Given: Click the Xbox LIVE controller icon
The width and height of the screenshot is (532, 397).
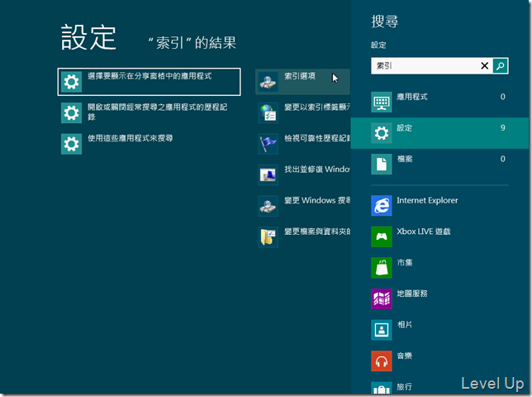Looking at the screenshot, I should pos(382,237).
